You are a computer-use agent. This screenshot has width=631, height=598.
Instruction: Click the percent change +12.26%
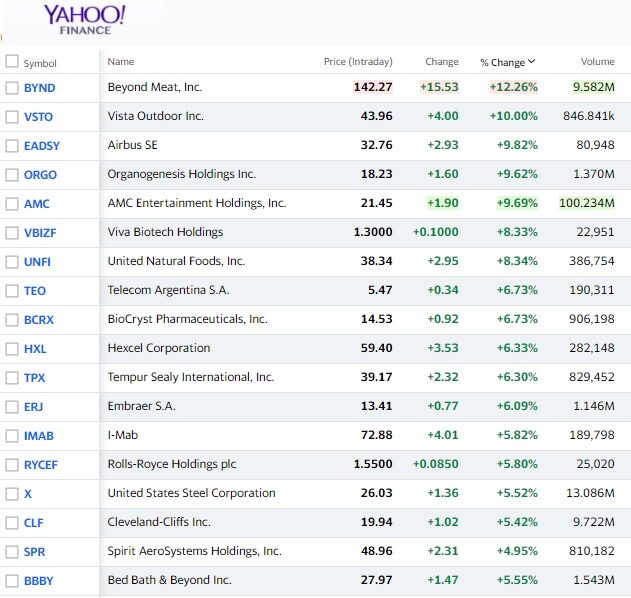[x=513, y=87]
